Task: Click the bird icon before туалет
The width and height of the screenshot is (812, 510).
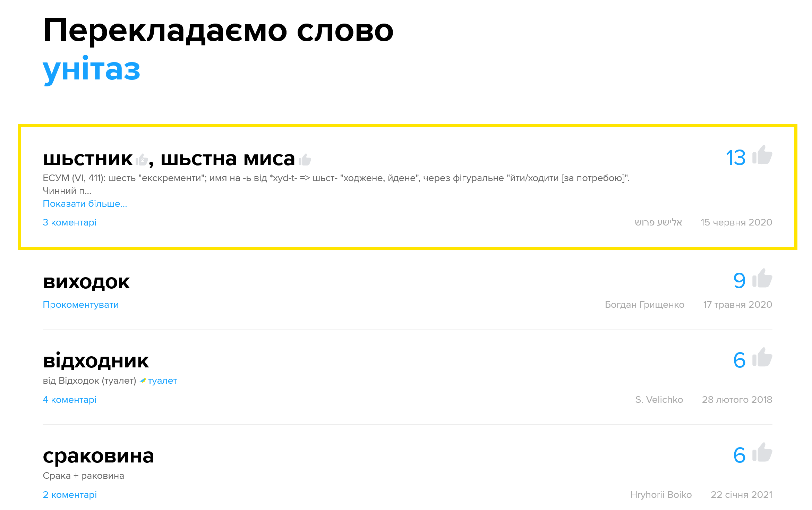Action: pos(143,381)
